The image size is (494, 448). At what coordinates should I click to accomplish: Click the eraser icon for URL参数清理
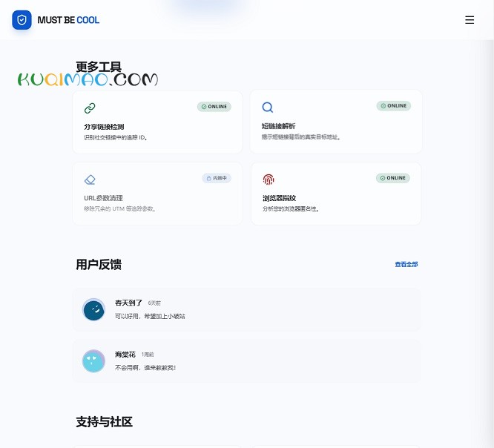pyautogui.click(x=90, y=179)
